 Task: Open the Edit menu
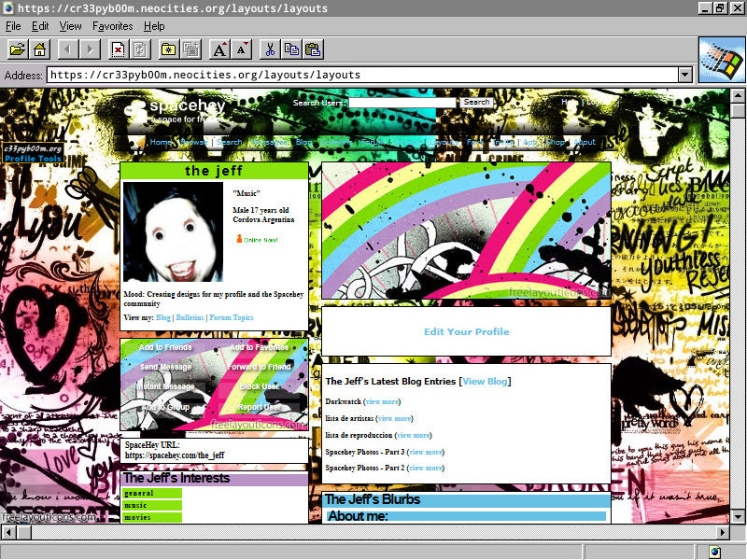[40, 26]
